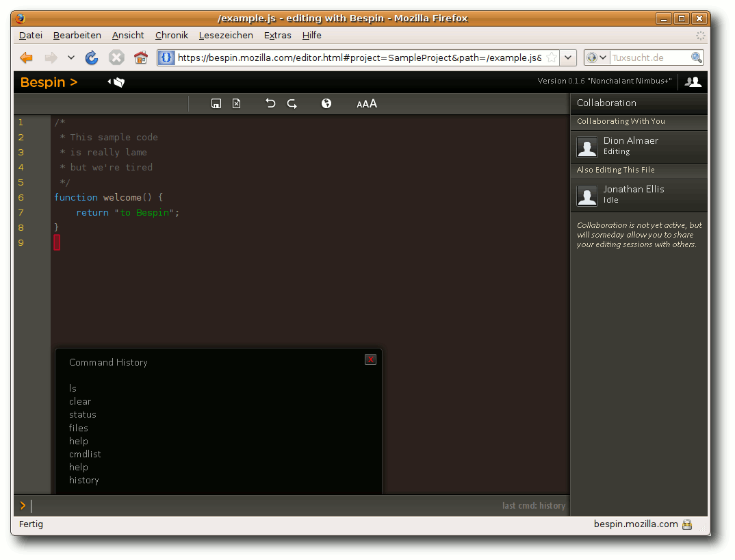This screenshot has height=560, width=735.
Task: Open the Extras menu
Action: click(x=277, y=35)
